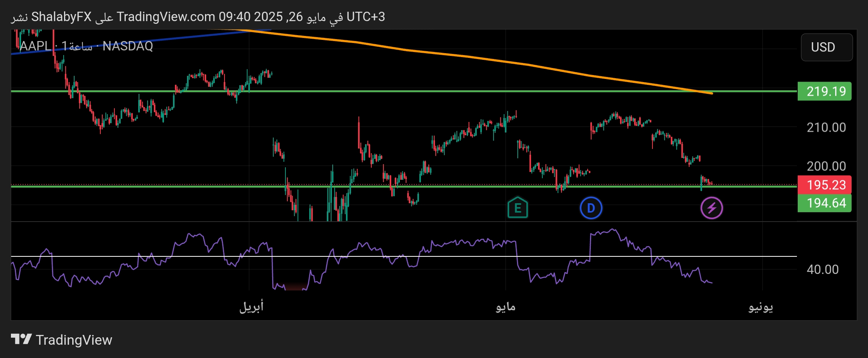Click the 210.00 price axis value
The image size is (868, 358).
(826, 127)
